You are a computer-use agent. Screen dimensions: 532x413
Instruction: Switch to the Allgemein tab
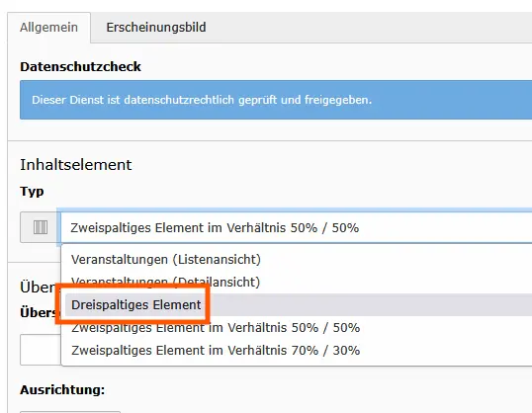(x=48, y=27)
